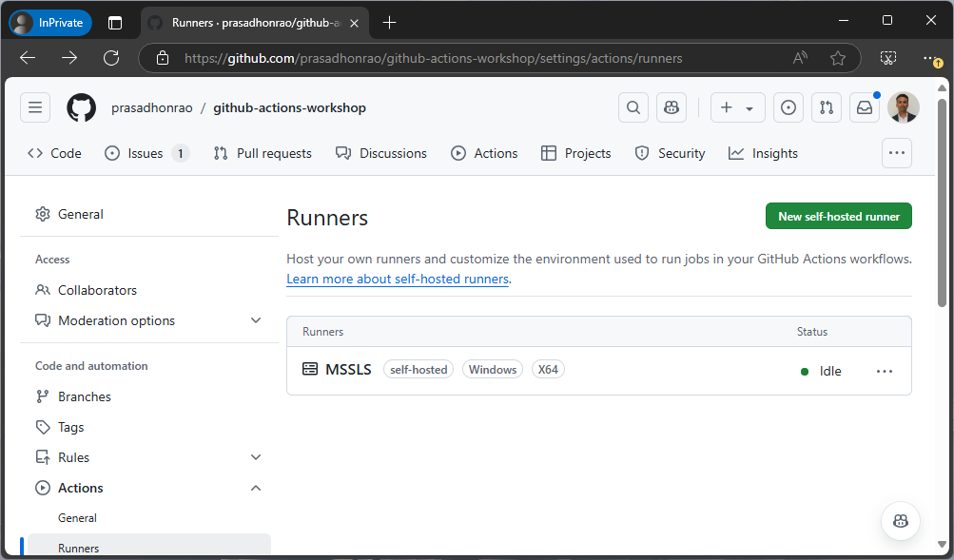Open browser screenshot tool icon
Viewport: 954px width, 560px height.
pos(888,58)
